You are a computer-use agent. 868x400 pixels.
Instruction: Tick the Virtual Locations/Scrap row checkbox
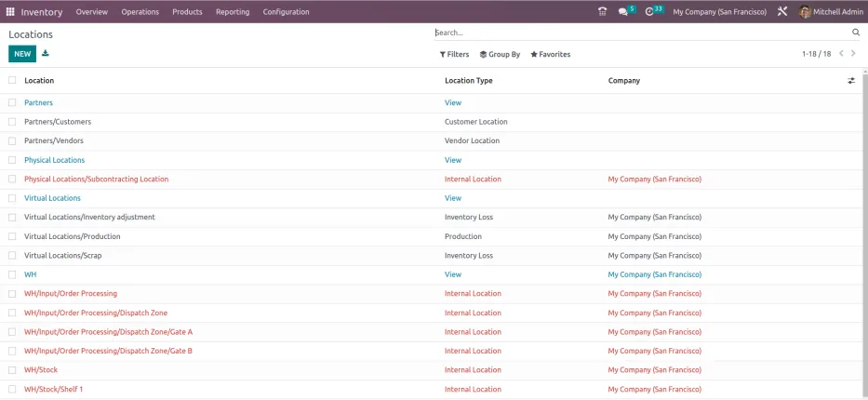point(12,256)
